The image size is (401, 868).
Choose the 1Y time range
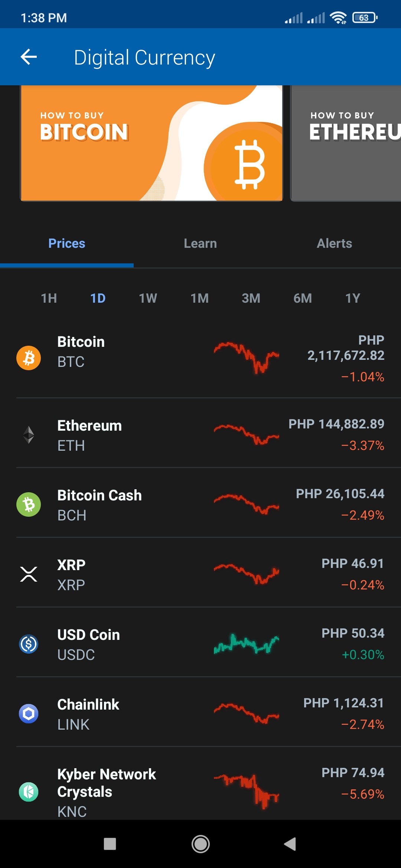pos(353,298)
